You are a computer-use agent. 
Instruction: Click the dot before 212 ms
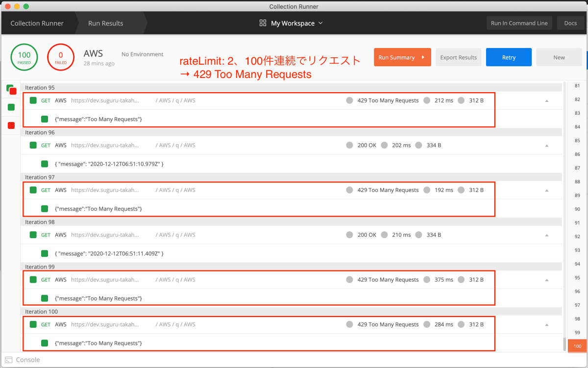[x=426, y=100]
